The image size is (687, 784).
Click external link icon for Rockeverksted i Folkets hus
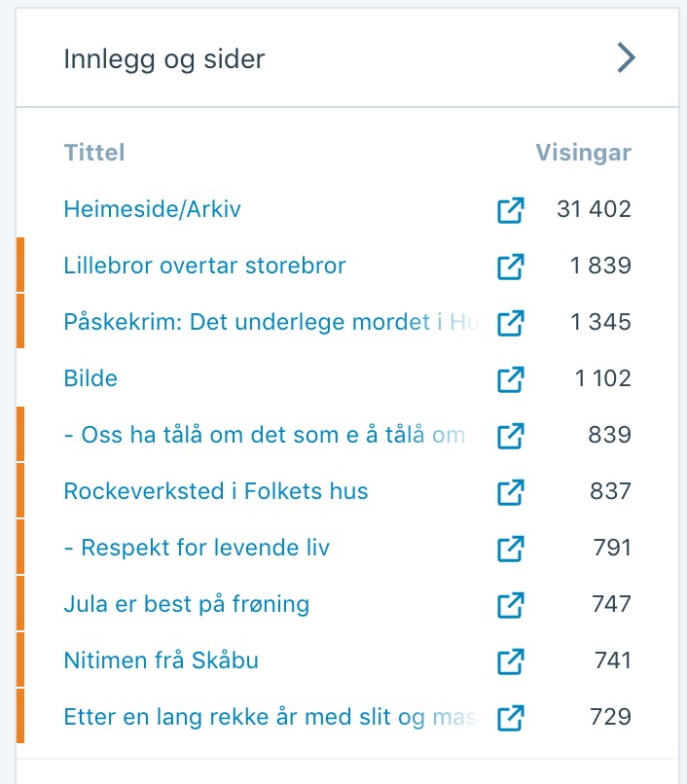coord(511,492)
